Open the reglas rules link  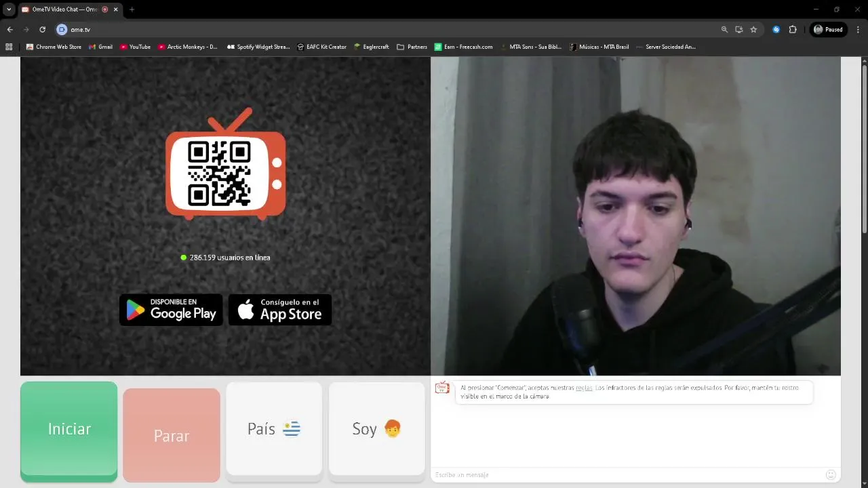coord(584,388)
